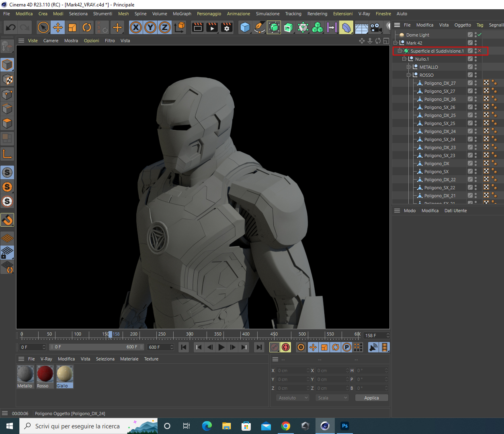The width and height of the screenshot is (504, 434).
Task: Open MoGraph Cloner icon
Action: coord(317,28)
